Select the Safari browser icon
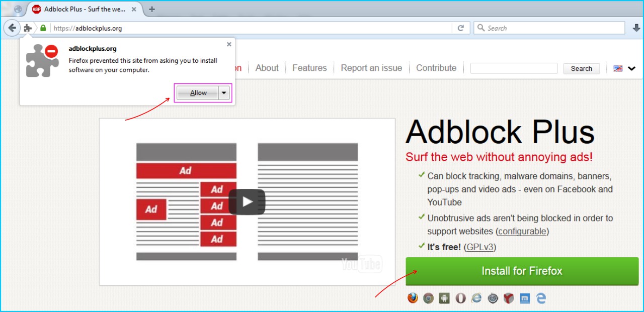Viewport: 644px width, 312px height. pyautogui.click(x=493, y=298)
